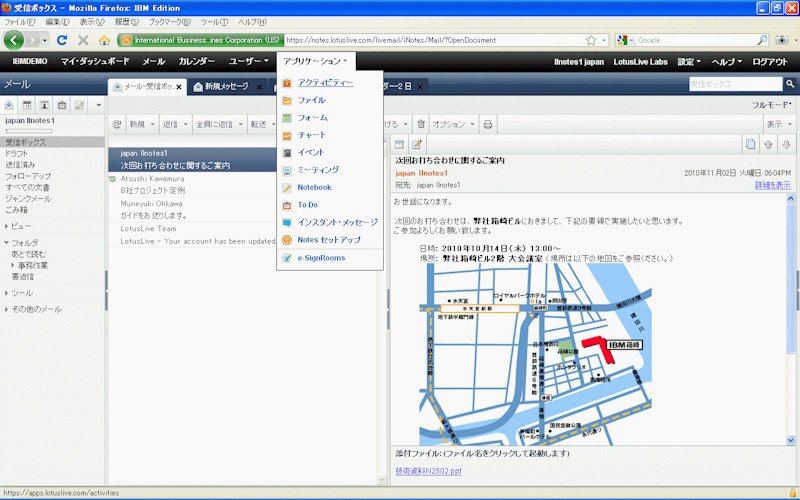800x500 pixels.
Task: Click the アクティビティー menu entry
Action: coord(325,83)
